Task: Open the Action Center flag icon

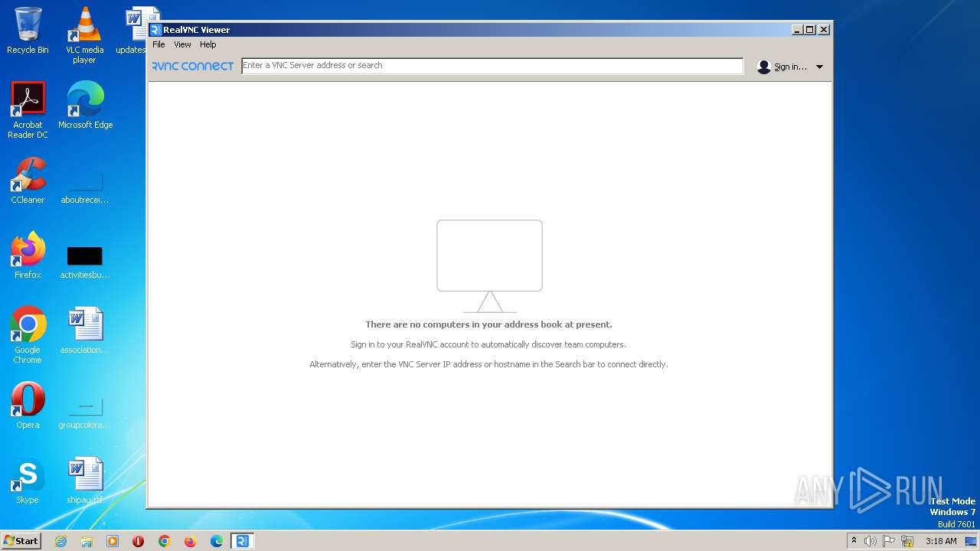Action: tap(890, 541)
